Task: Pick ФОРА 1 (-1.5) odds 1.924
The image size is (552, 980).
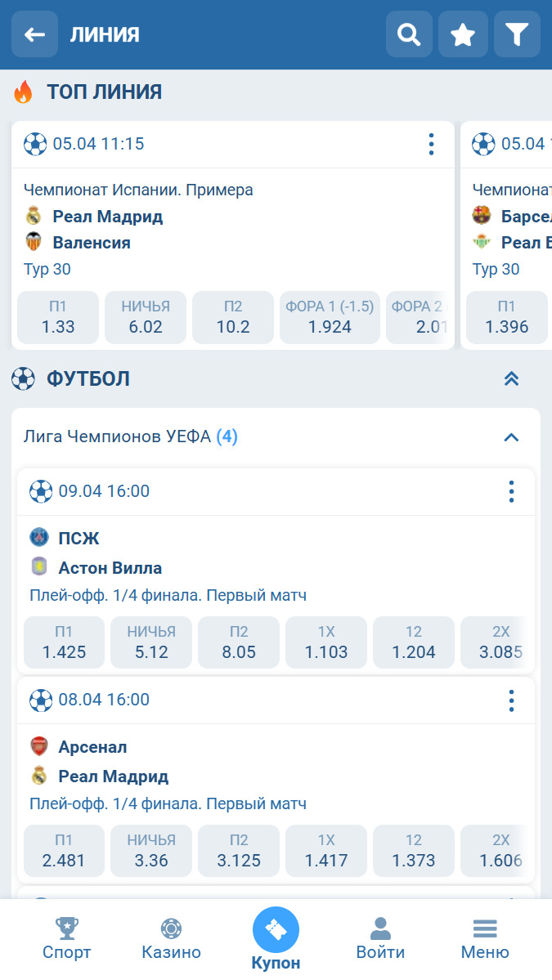Action: coord(330,317)
